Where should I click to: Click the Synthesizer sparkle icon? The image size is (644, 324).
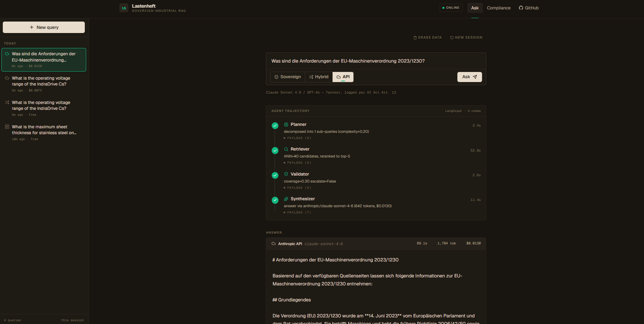[x=286, y=199]
